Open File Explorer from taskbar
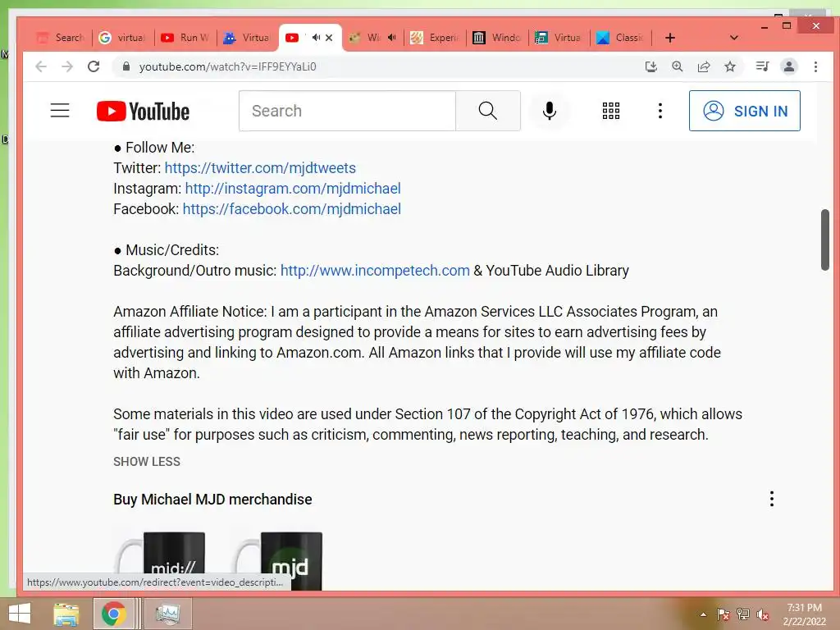Screen dimensions: 840x630 tap(66, 614)
